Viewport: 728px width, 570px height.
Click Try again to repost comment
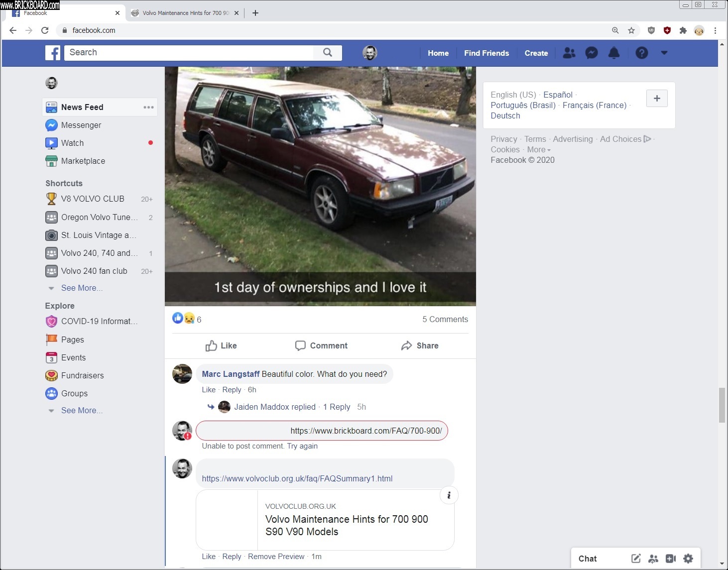[302, 446]
